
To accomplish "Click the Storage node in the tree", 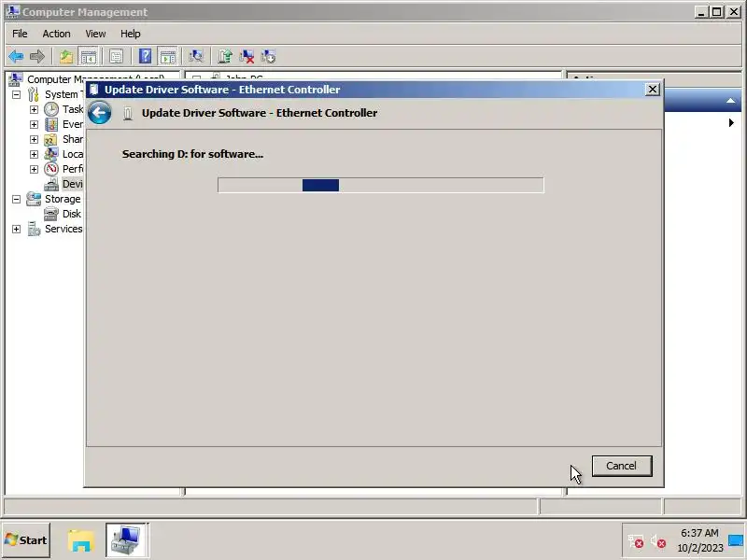I will click(53, 199).
